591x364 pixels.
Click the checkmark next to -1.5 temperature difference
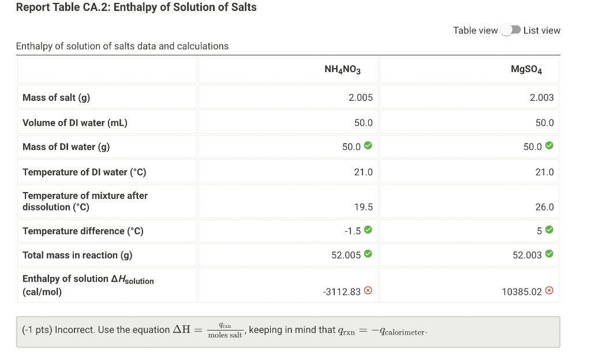[369, 230]
